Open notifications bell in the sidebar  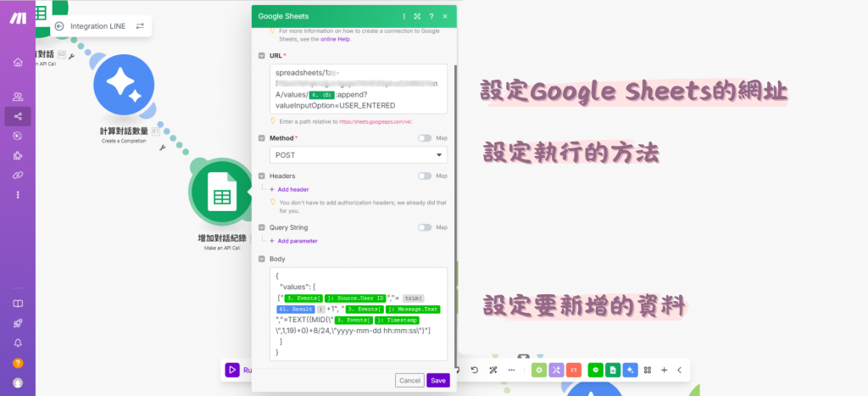[18, 343]
